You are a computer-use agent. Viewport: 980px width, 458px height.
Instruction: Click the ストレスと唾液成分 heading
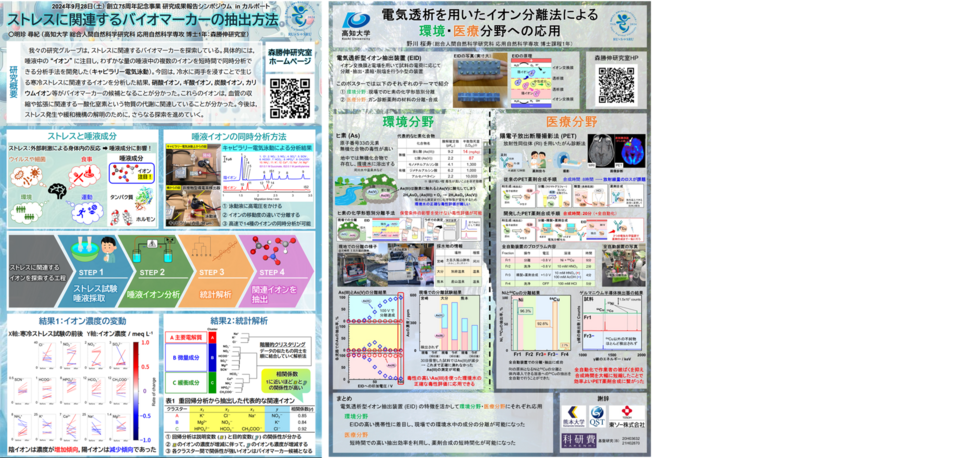point(81,134)
